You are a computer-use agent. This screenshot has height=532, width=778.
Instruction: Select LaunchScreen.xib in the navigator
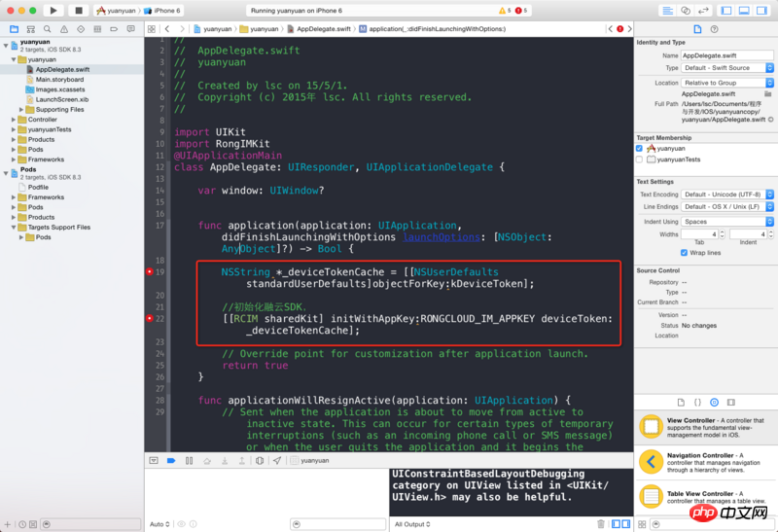pyautogui.click(x=62, y=99)
